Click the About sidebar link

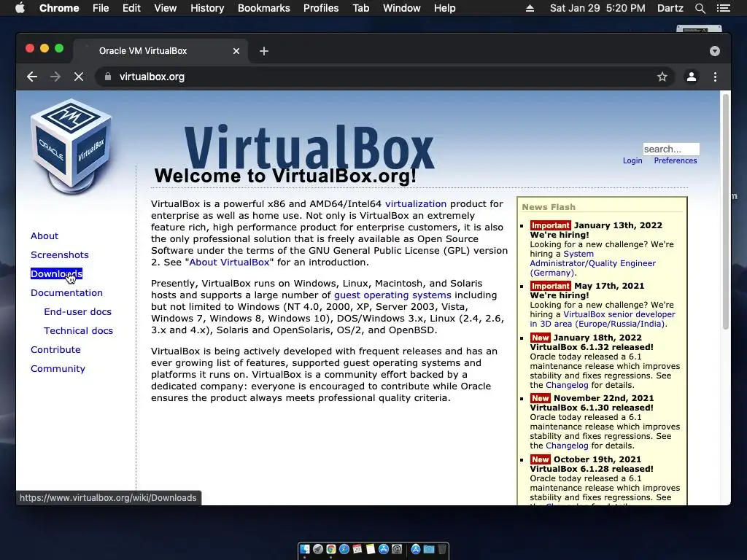click(x=44, y=236)
